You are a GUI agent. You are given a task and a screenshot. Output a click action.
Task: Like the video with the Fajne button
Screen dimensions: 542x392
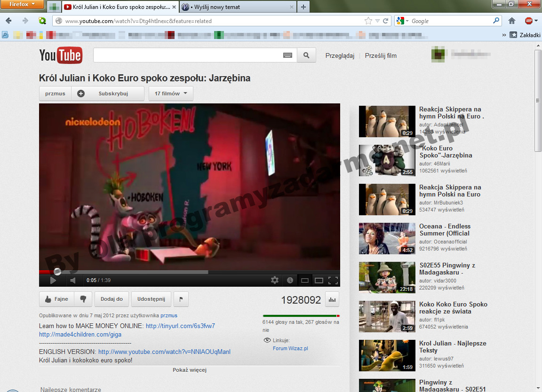(56, 299)
